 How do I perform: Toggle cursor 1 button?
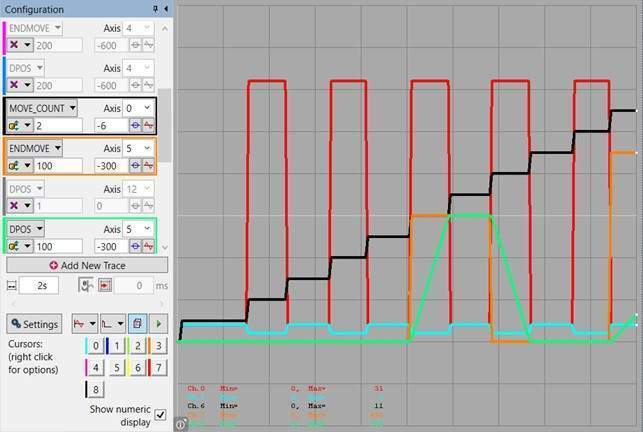coord(116,345)
